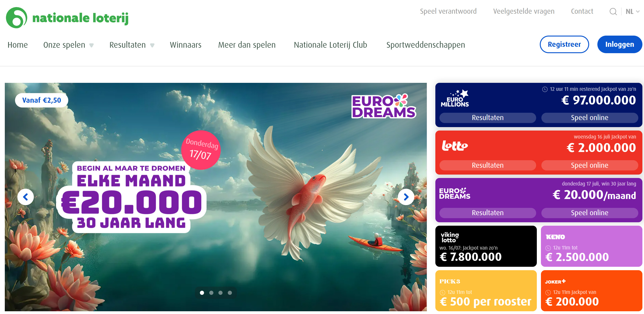Open the Pick3 game tile
This screenshot has width=644, height=314.
[486, 290]
